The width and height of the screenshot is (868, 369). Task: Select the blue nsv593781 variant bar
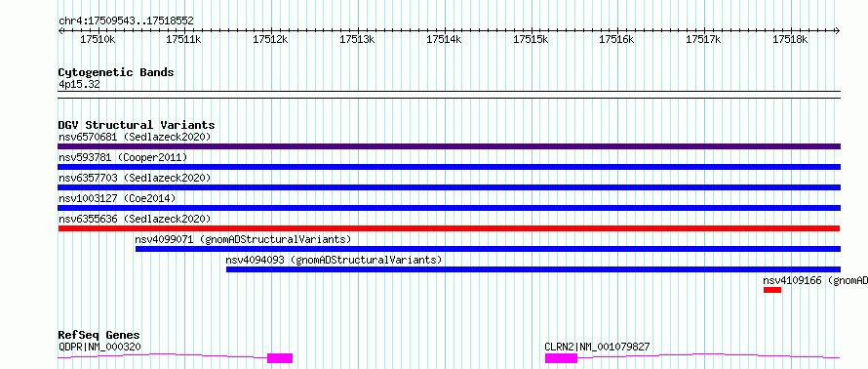click(449, 167)
